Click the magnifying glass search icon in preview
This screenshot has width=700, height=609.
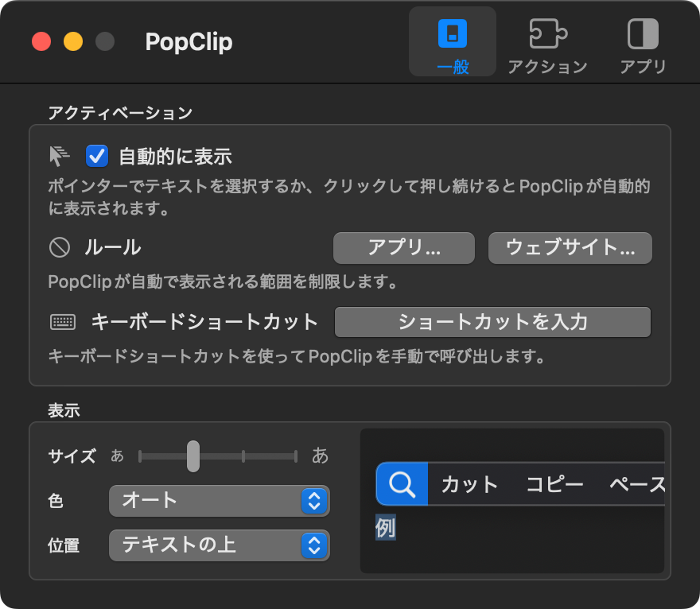(402, 484)
